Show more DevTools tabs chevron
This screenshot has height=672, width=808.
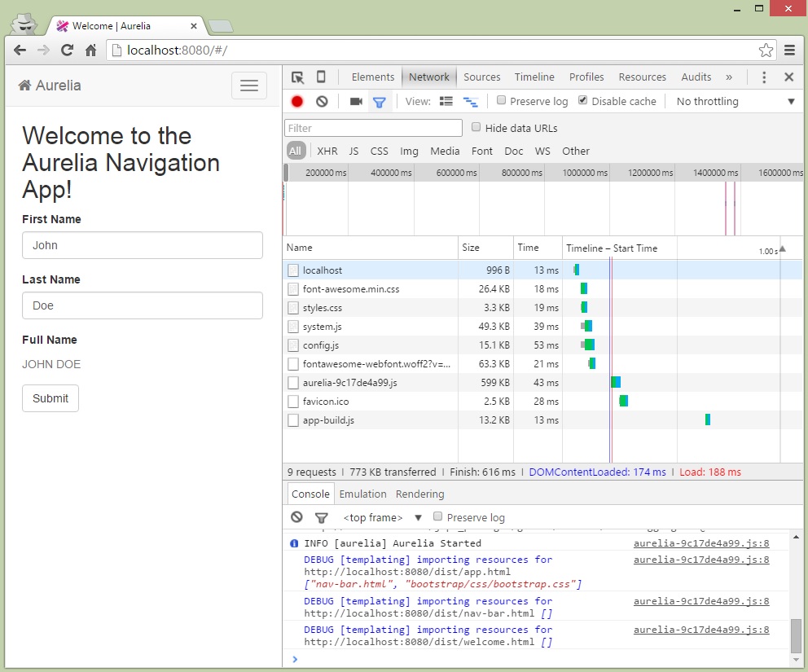(x=729, y=77)
